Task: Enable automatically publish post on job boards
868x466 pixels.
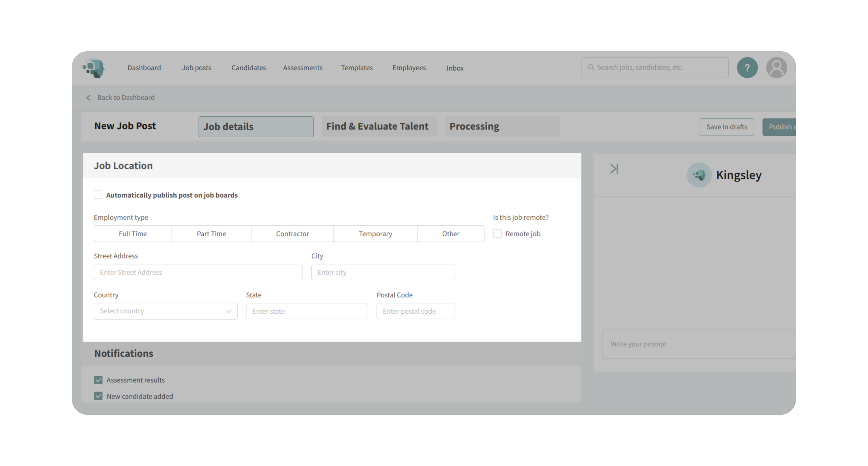Action: 98,195
